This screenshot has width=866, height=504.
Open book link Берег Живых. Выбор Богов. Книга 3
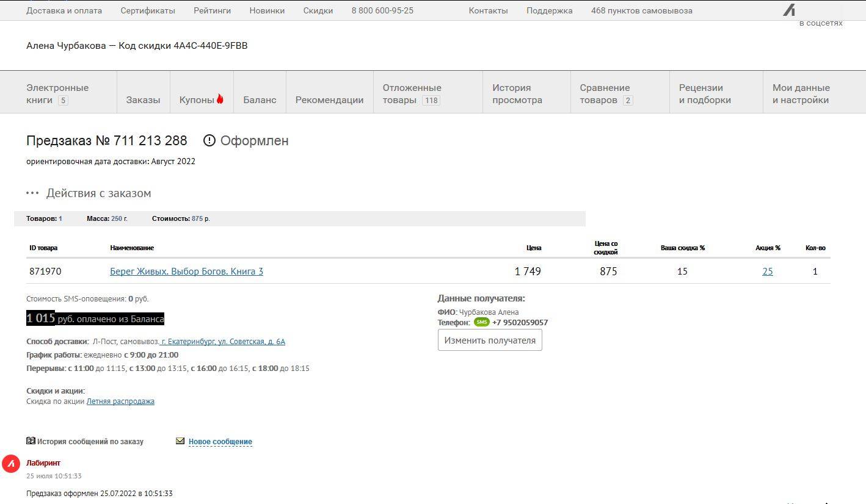[186, 272]
